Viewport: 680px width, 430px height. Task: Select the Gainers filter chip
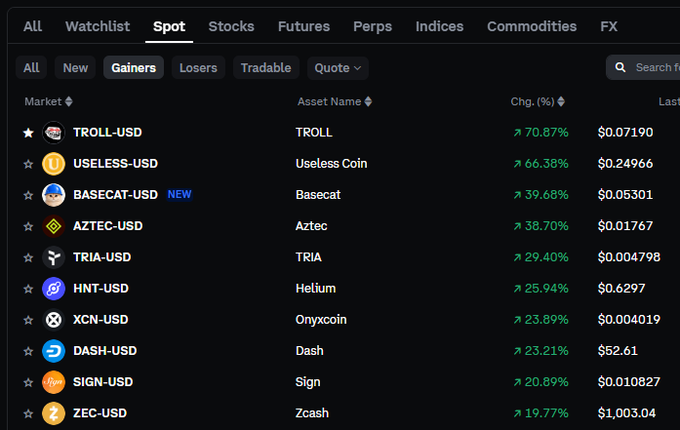click(134, 68)
